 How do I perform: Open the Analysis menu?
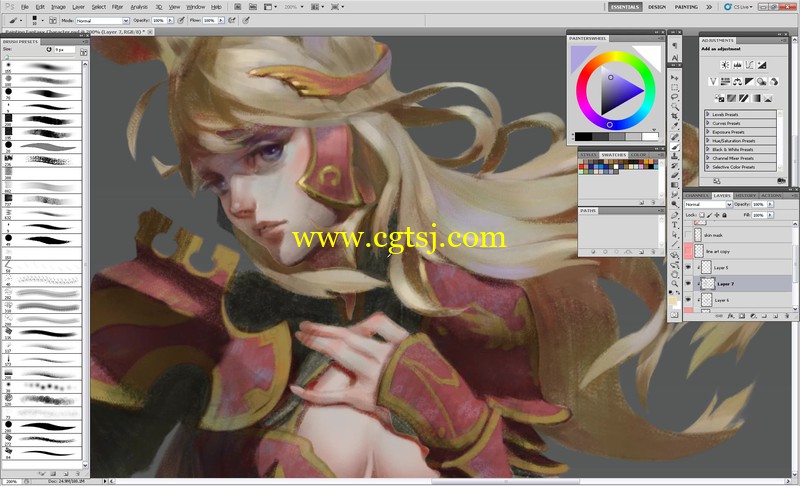click(139, 7)
